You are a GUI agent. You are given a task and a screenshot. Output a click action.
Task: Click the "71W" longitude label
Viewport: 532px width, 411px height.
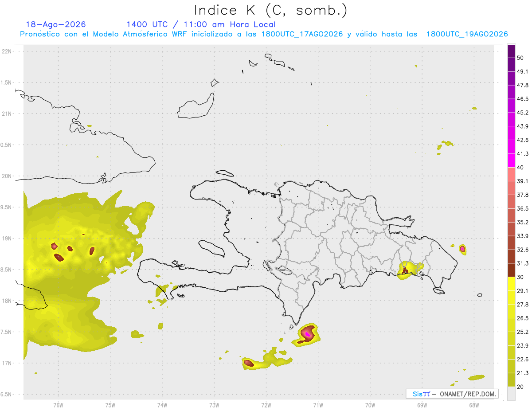tap(318, 405)
